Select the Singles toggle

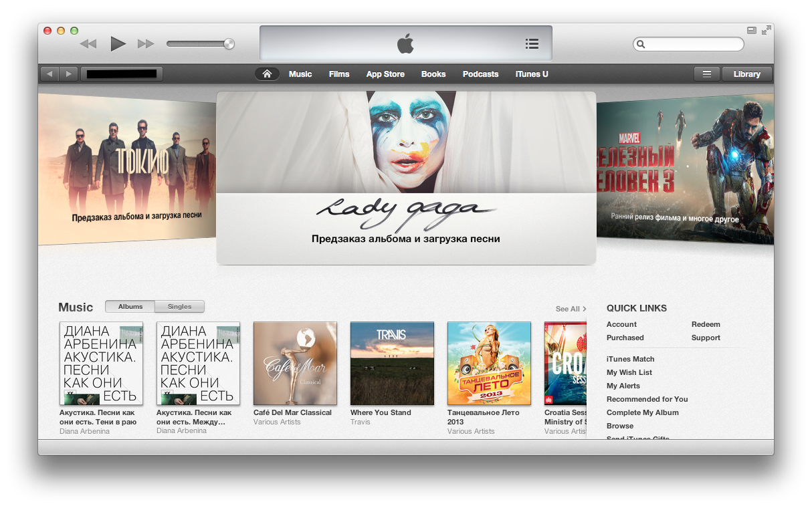(179, 307)
